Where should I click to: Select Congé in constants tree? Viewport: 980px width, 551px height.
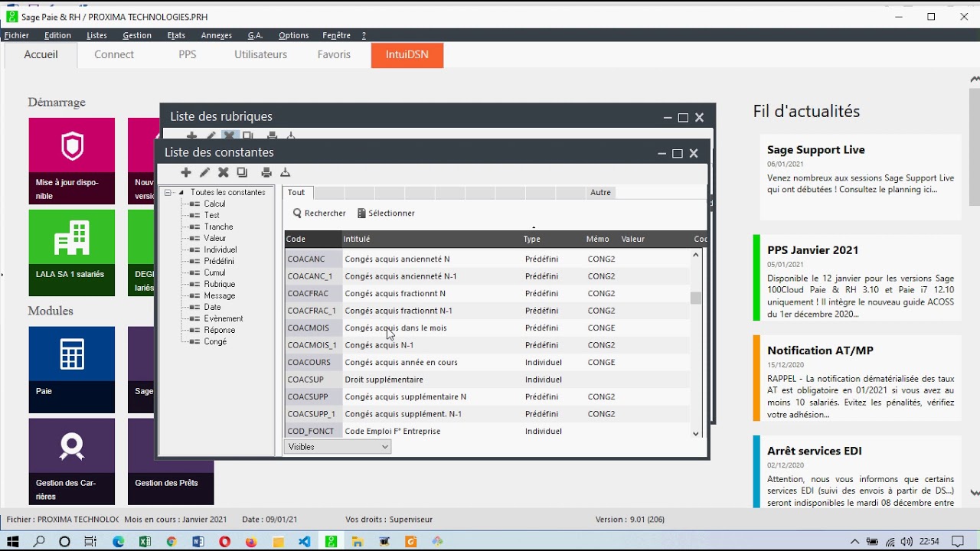point(215,342)
